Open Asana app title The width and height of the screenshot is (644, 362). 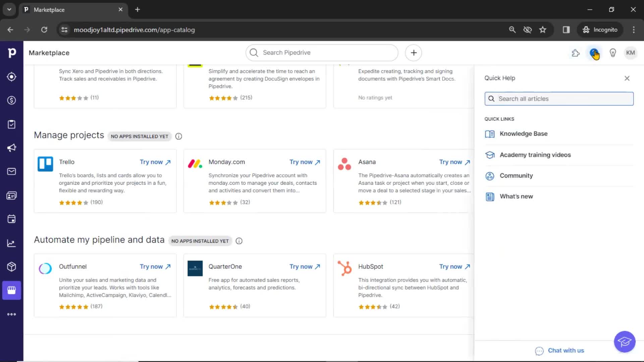pyautogui.click(x=367, y=162)
